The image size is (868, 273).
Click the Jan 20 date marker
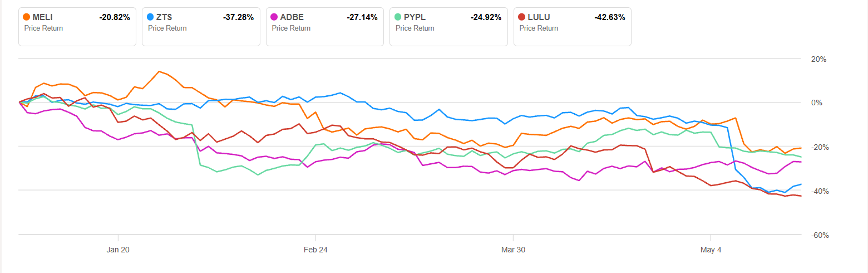[118, 250]
